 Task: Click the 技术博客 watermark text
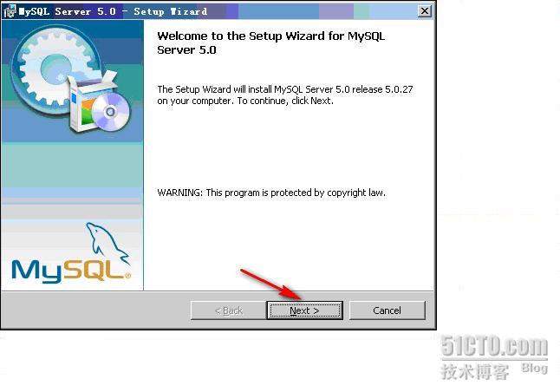pos(475,372)
